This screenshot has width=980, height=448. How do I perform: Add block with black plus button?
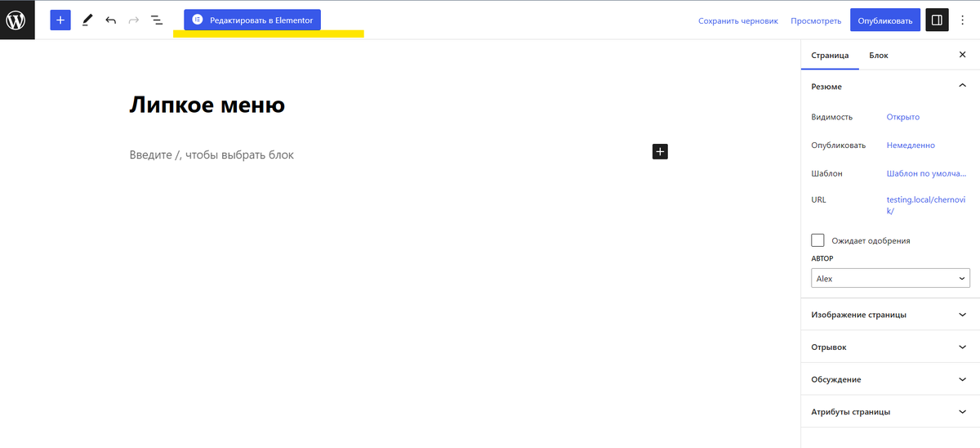tap(661, 151)
